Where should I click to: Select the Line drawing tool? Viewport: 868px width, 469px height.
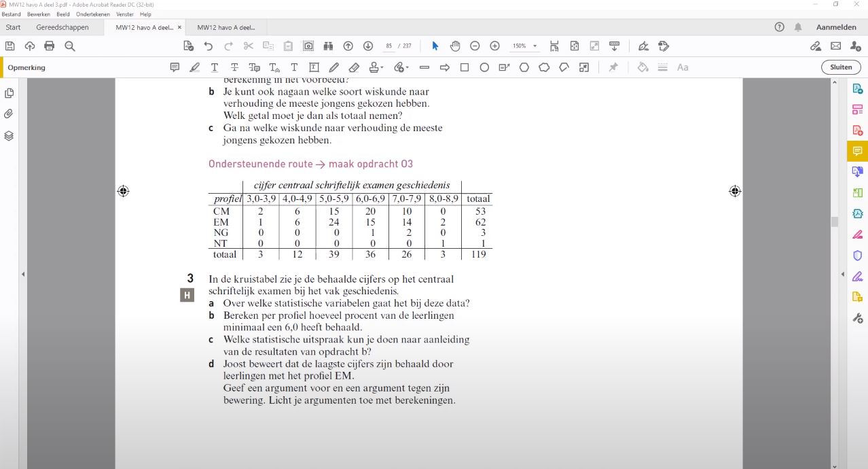coord(424,67)
